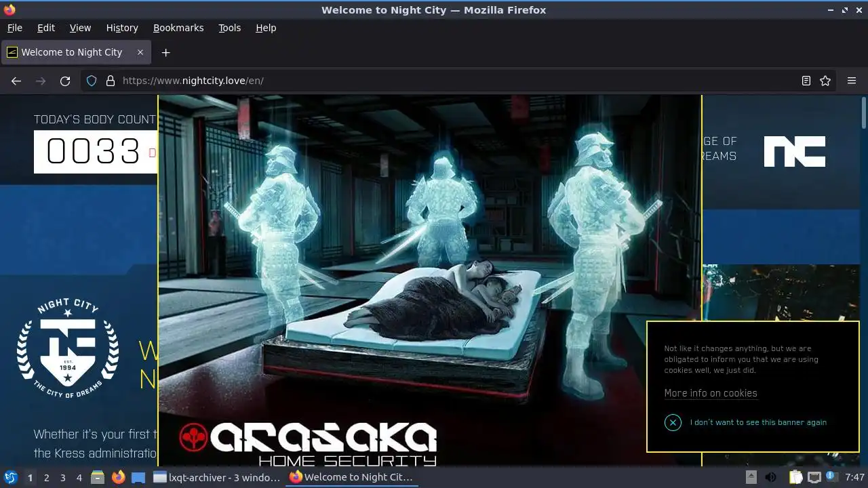The height and width of the screenshot is (488, 868).
Task: Open the View menu
Action: point(80,28)
